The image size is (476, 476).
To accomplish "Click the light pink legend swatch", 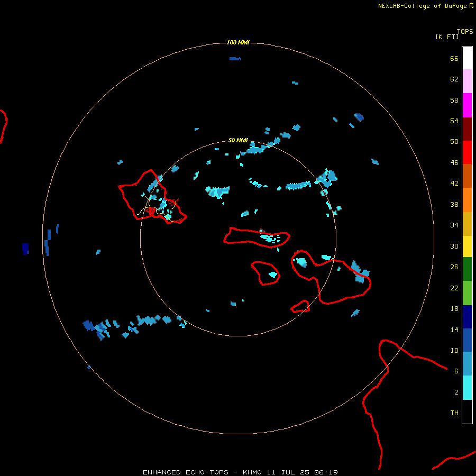I will (x=467, y=81).
